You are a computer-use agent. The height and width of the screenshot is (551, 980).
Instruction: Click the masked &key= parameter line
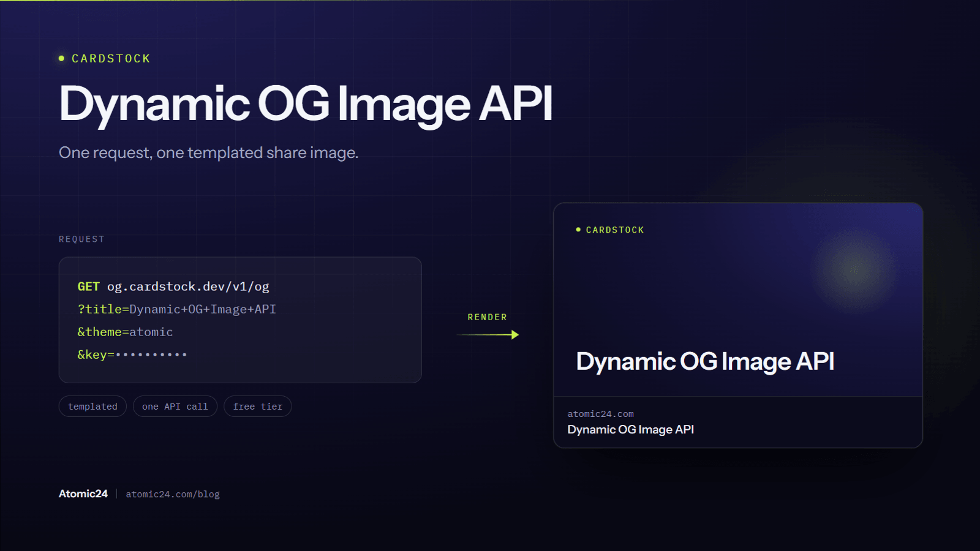point(132,354)
